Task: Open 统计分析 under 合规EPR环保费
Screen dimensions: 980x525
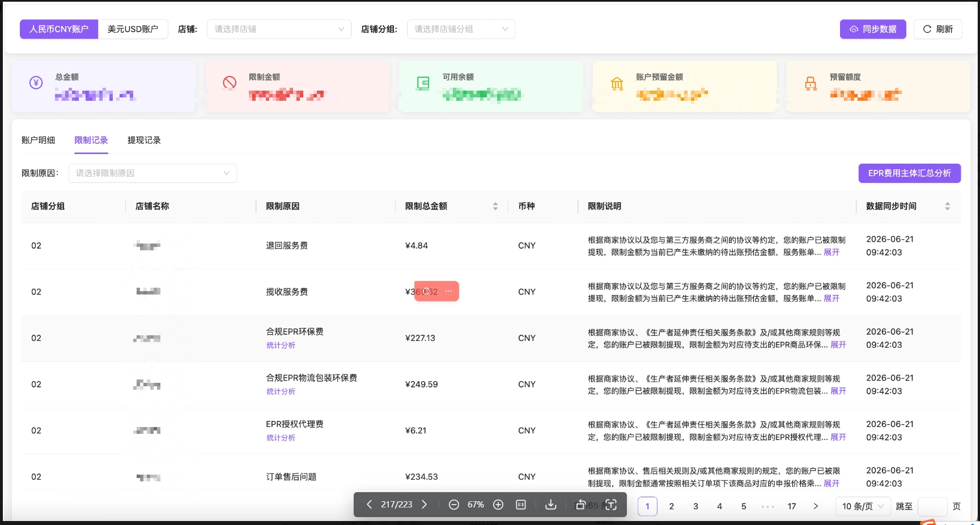Action: [x=281, y=345]
